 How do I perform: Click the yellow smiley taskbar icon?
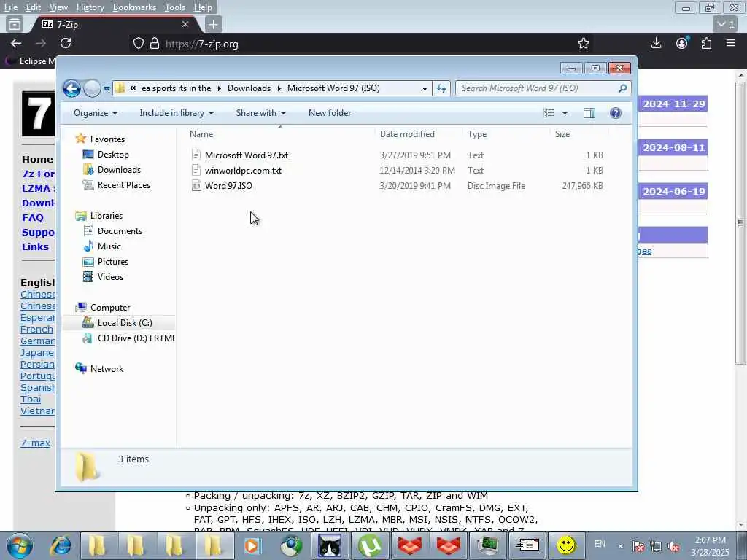[x=566, y=545]
